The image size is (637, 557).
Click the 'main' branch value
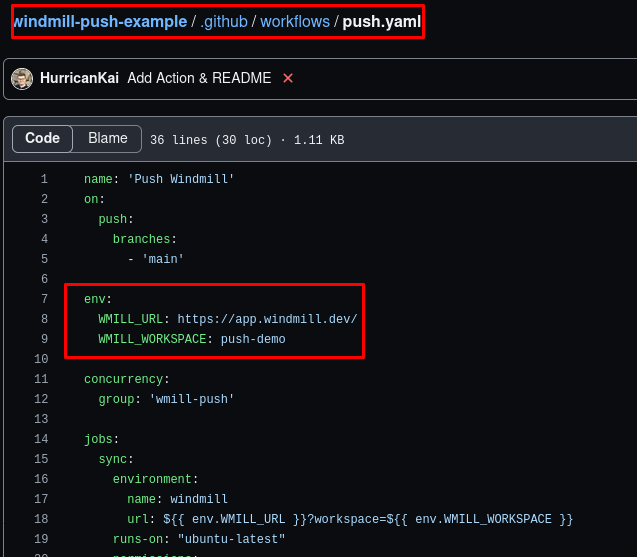point(162,259)
